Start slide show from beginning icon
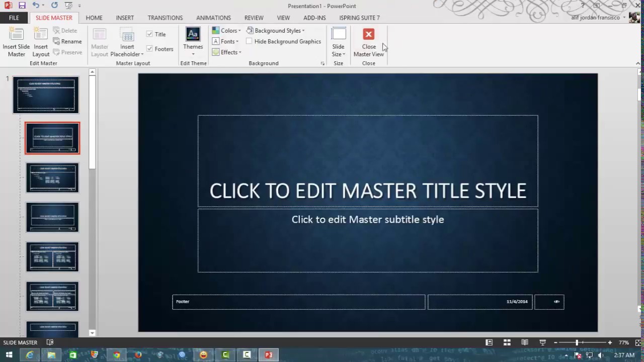 [68, 6]
